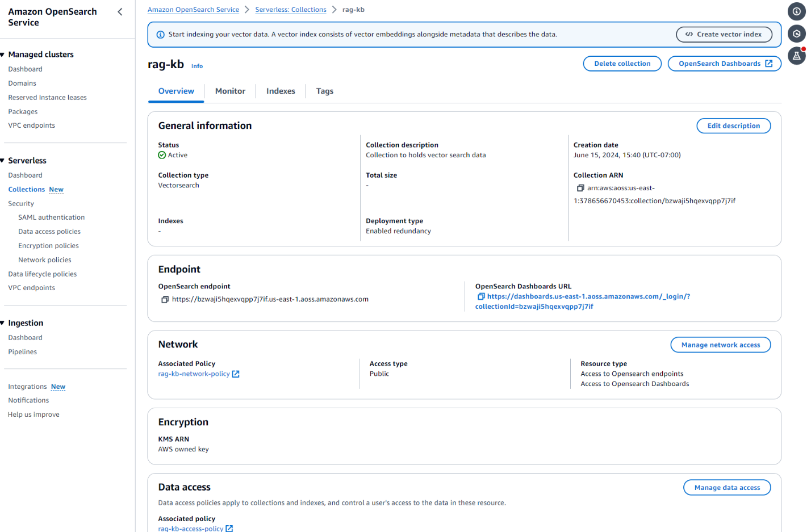
Task: Switch to the Monitor tab
Action: tap(230, 91)
